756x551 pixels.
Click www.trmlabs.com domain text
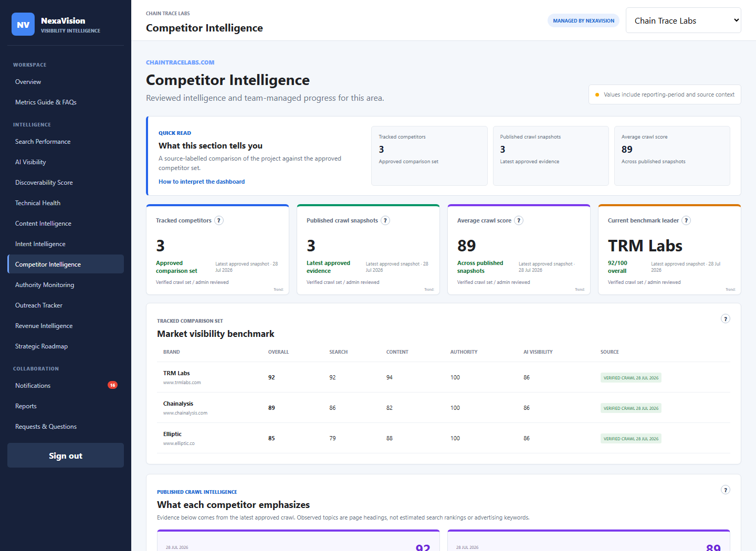tap(182, 383)
